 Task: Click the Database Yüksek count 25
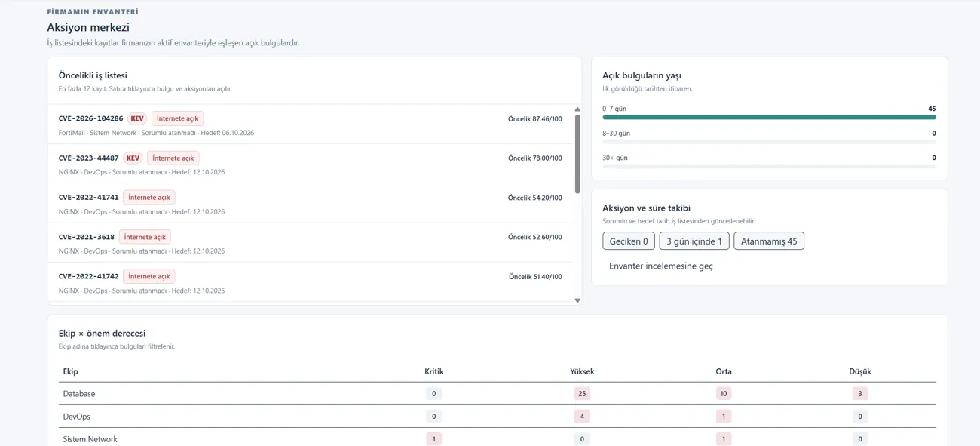tap(582, 394)
